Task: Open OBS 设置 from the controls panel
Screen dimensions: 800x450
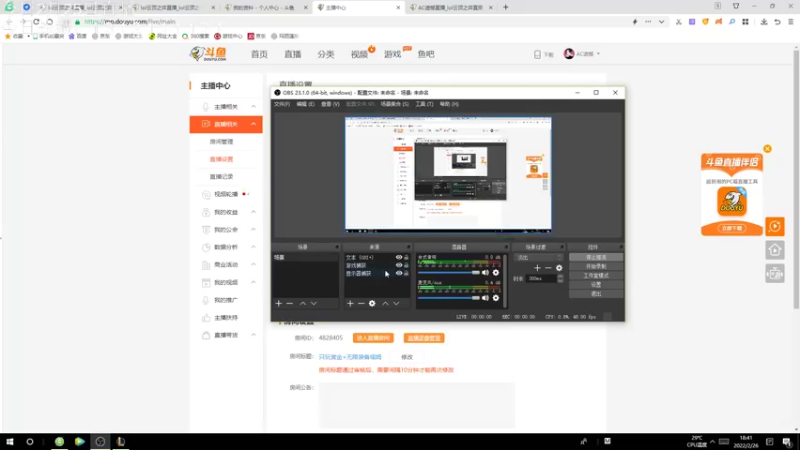Action: tap(596, 285)
